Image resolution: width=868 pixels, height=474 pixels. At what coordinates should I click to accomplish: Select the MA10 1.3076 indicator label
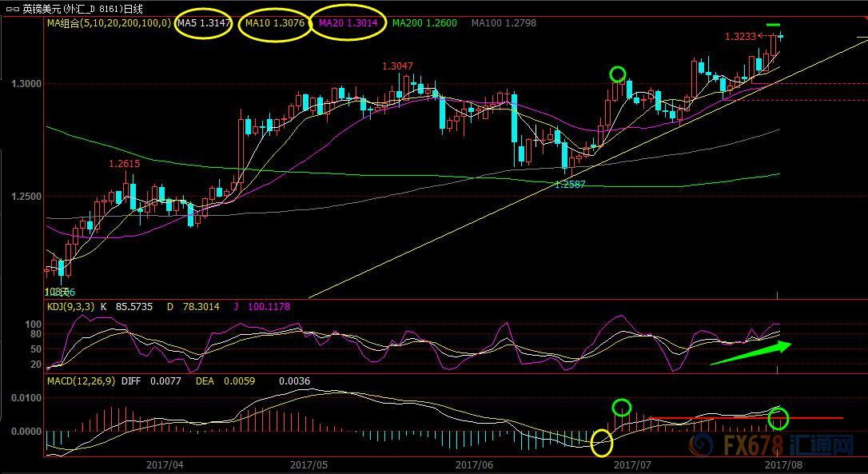point(274,23)
